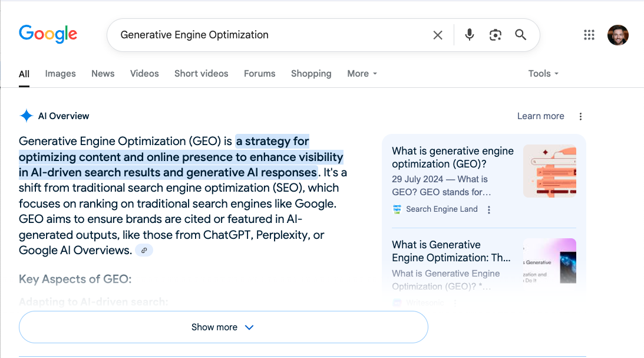Click the Search Engine Land favicon
The width and height of the screenshot is (644, 358).
coord(397,209)
